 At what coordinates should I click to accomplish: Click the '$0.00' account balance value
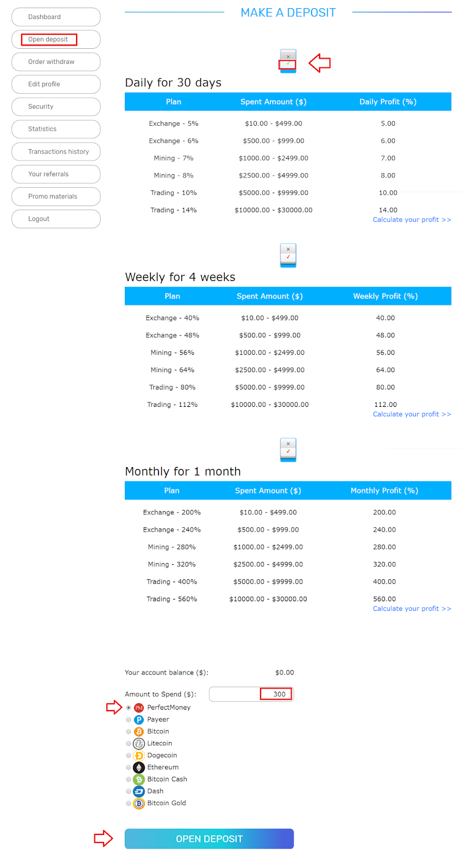click(x=284, y=673)
